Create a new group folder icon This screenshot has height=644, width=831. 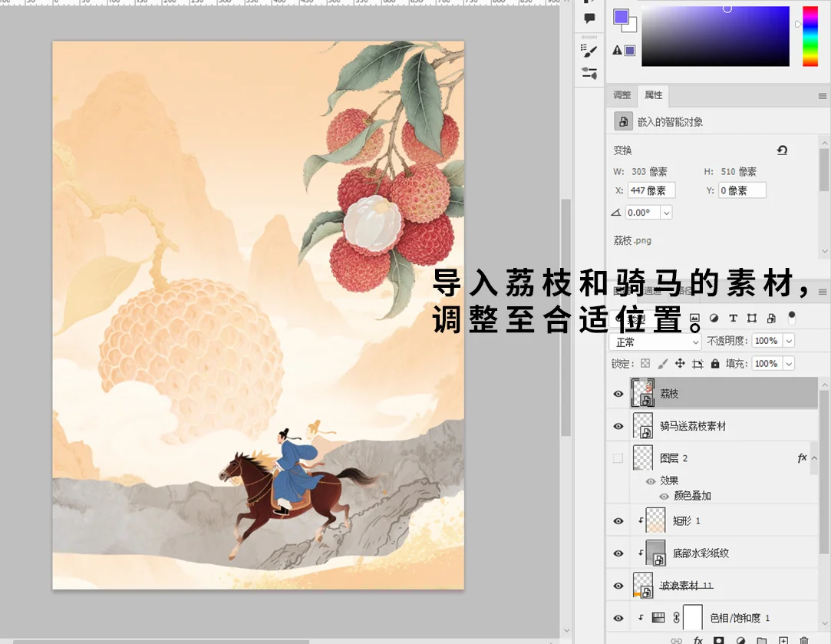[x=762, y=640]
